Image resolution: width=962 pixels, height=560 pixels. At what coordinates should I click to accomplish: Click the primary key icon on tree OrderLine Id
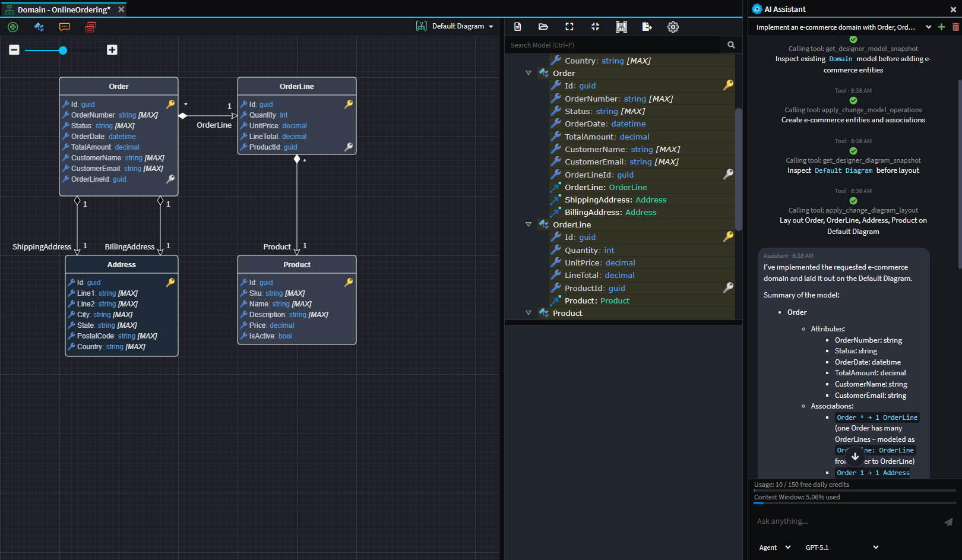728,236
